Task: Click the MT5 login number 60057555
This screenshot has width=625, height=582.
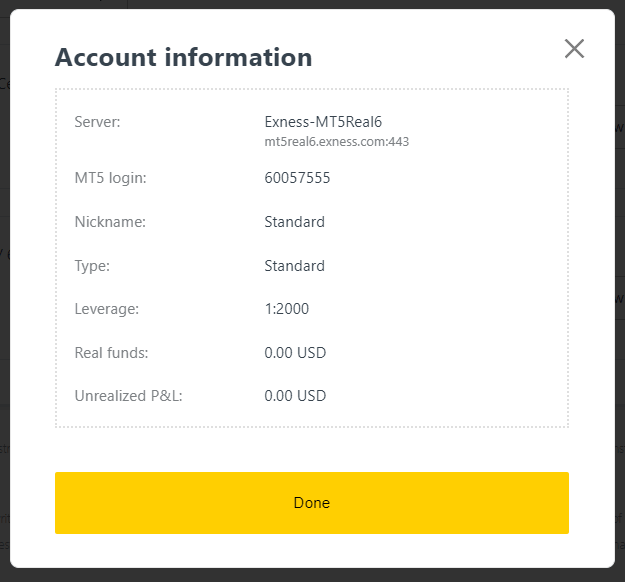Action: click(297, 178)
